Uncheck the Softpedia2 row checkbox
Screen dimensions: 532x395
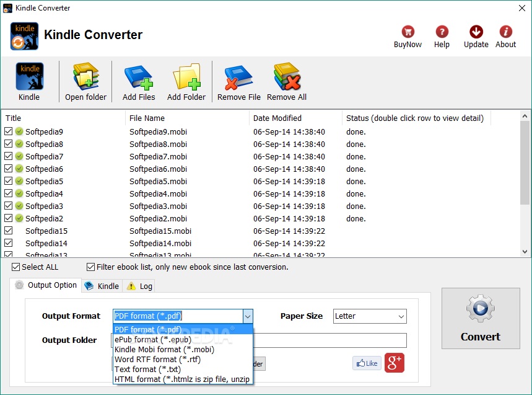point(9,218)
